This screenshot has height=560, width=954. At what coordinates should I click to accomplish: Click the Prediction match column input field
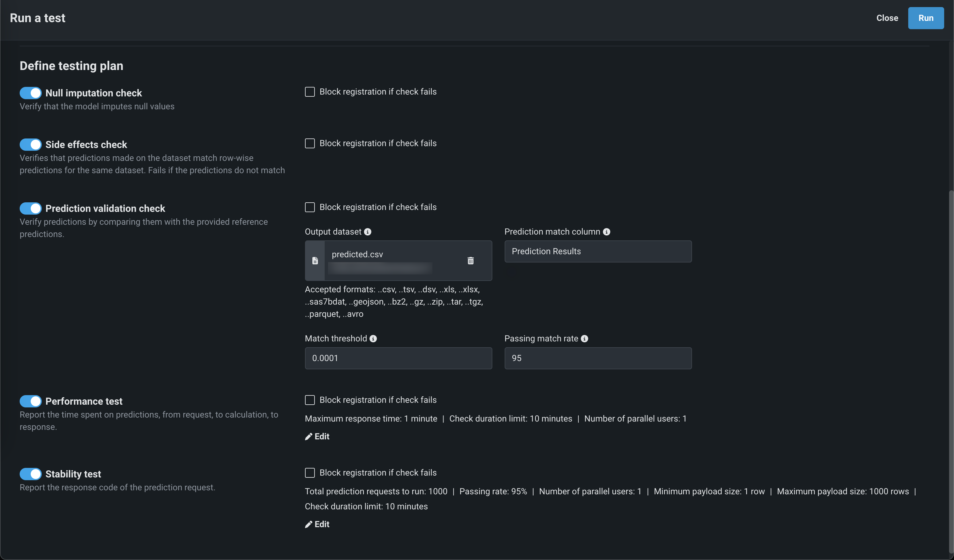point(598,252)
